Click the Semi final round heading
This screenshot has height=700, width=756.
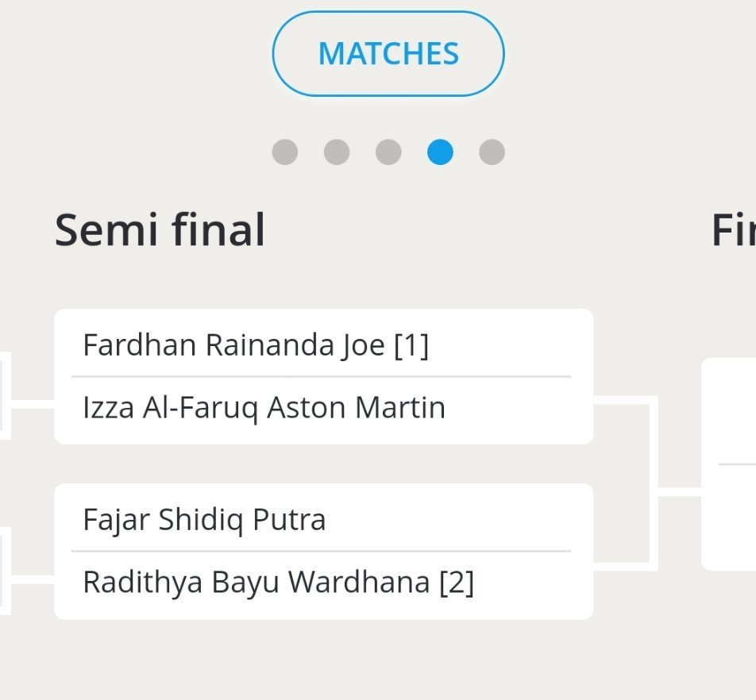point(160,230)
